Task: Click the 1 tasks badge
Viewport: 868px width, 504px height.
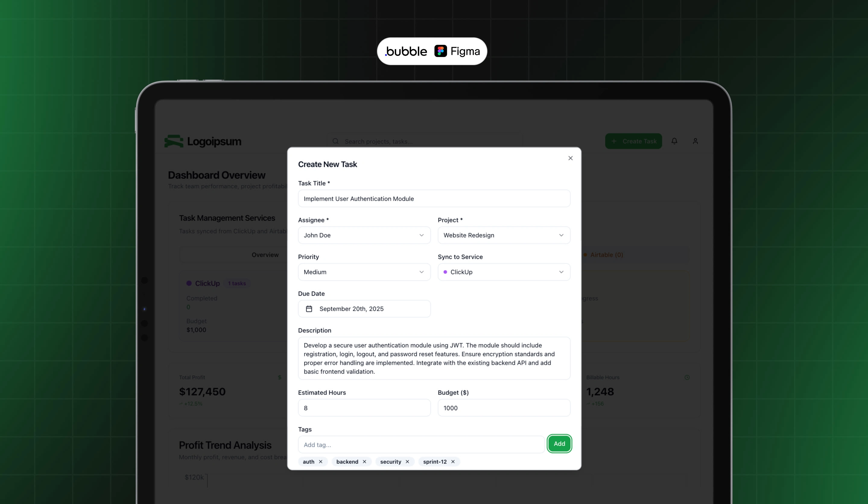Action: coord(237,283)
